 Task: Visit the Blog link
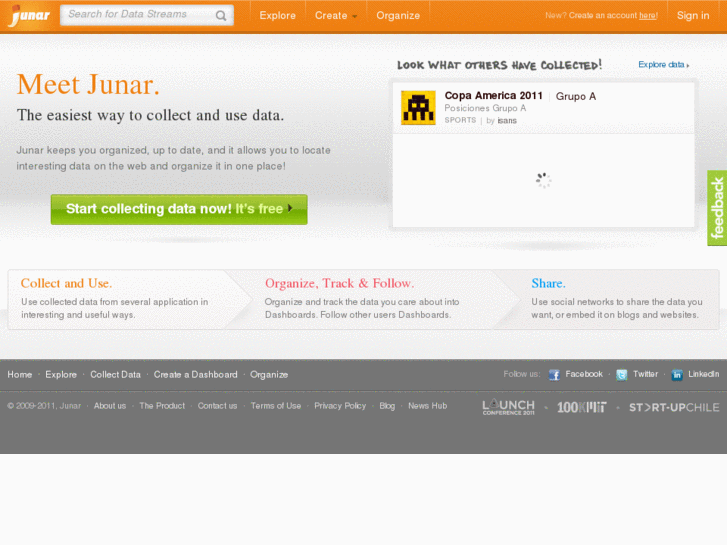[387, 406]
